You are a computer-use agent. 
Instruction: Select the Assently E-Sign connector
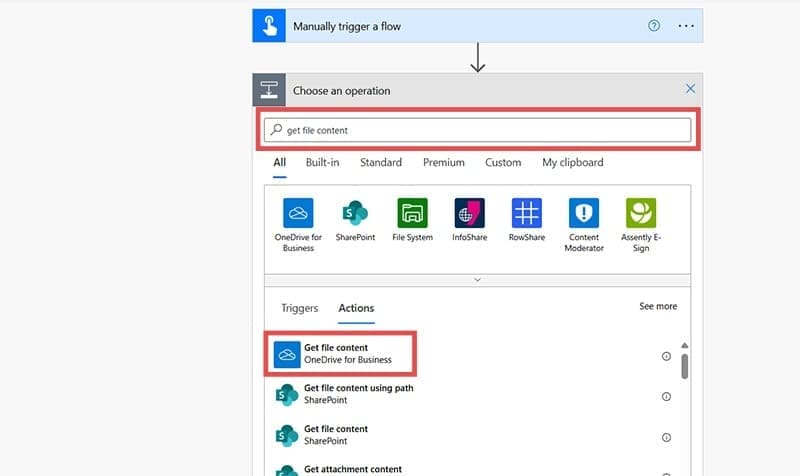(x=641, y=225)
